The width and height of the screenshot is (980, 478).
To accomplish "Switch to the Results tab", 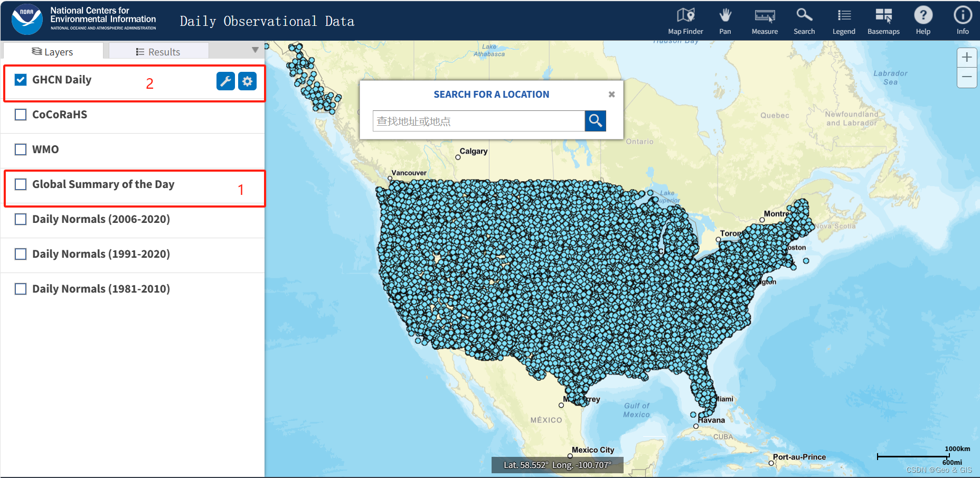I will (158, 52).
